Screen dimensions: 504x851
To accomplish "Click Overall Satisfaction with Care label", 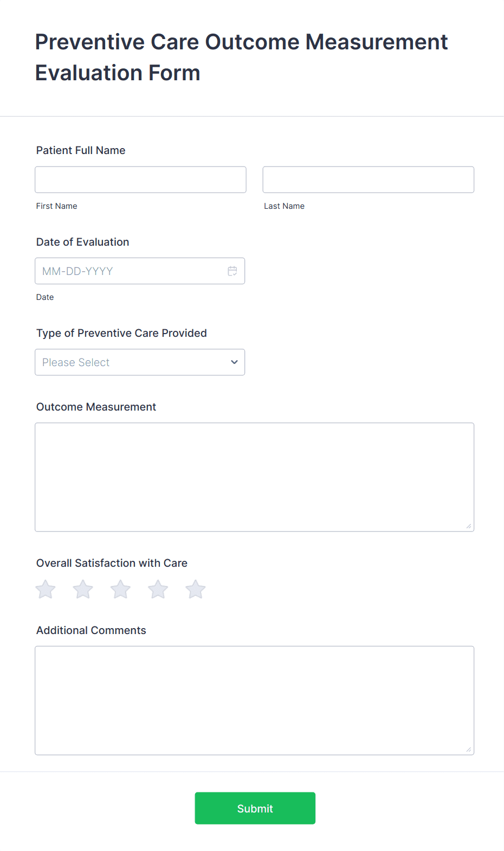I will (x=112, y=563).
